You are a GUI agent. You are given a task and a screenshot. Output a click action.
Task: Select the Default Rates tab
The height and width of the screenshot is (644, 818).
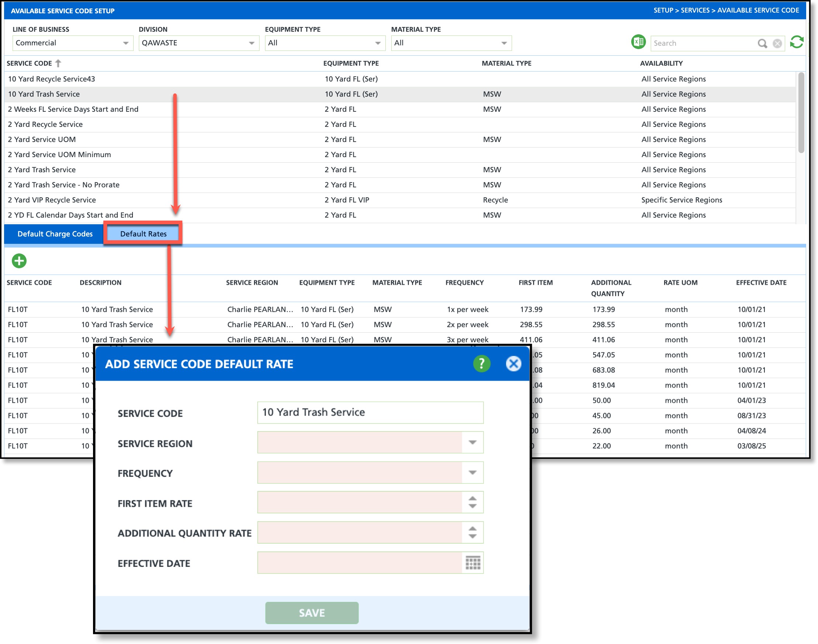click(x=143, y=234)
